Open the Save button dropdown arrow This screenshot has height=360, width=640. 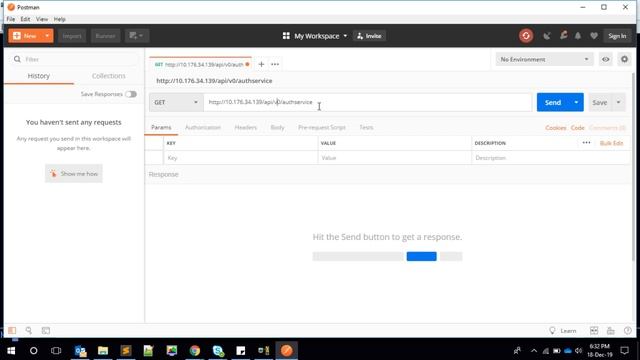click(x=619, y=102)
